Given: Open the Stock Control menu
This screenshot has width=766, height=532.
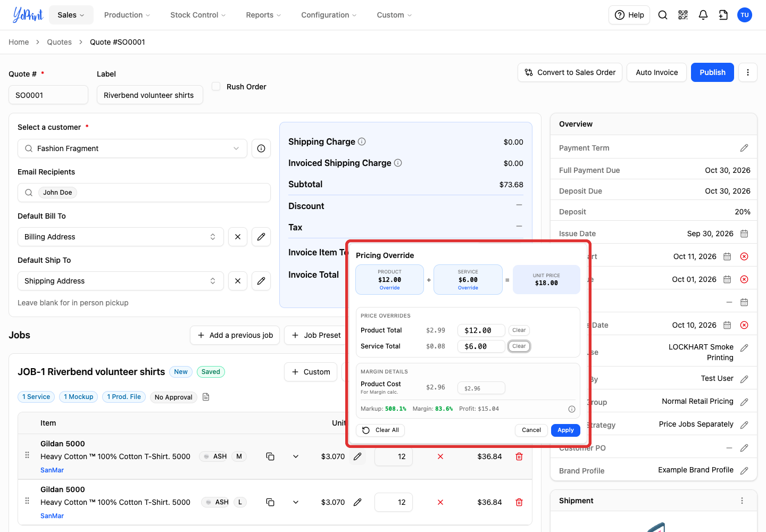Looking at the screenshot, I should point(198,15).
